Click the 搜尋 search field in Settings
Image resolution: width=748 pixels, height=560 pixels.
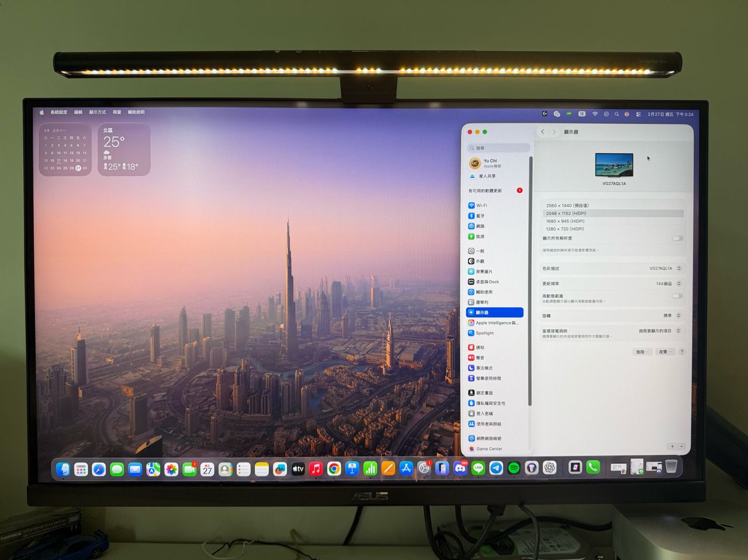pos(500,148)
